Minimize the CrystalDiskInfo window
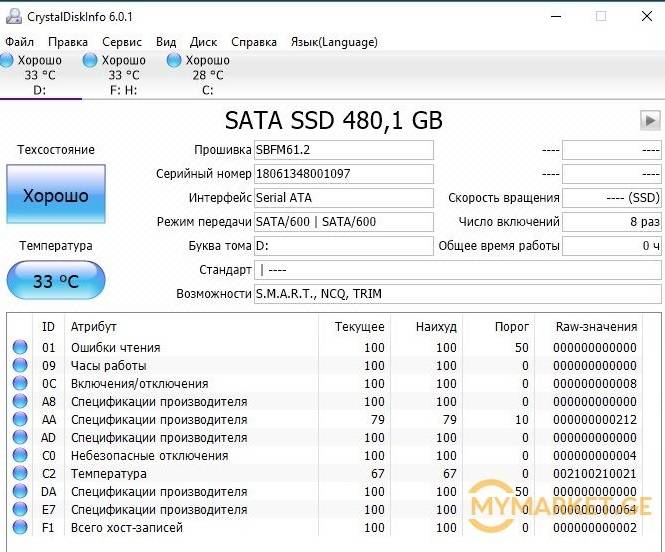 click(x=556, y=17)
